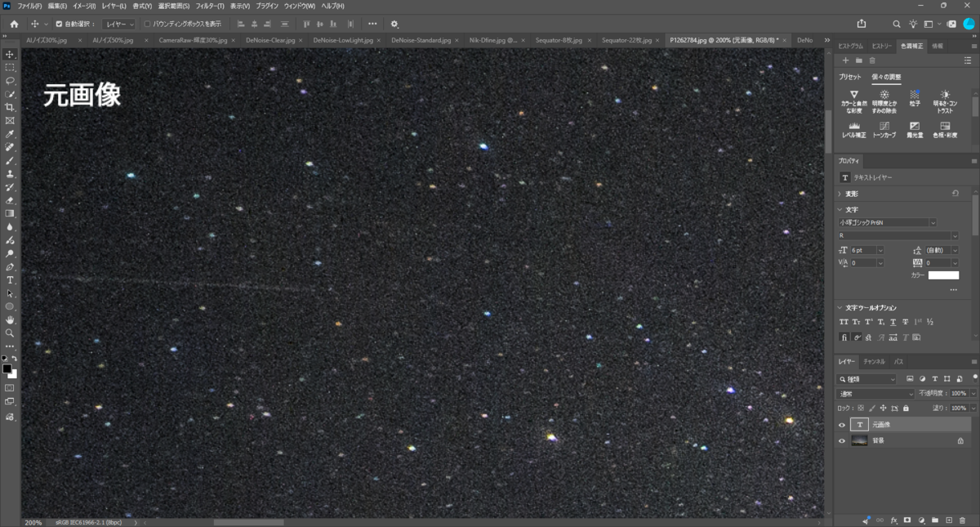This screenshot has height=527, width=980.
Task: Add the Brightness/Contrast (明るさ・コントラスト) adjustment
Action: coord(945,101)
